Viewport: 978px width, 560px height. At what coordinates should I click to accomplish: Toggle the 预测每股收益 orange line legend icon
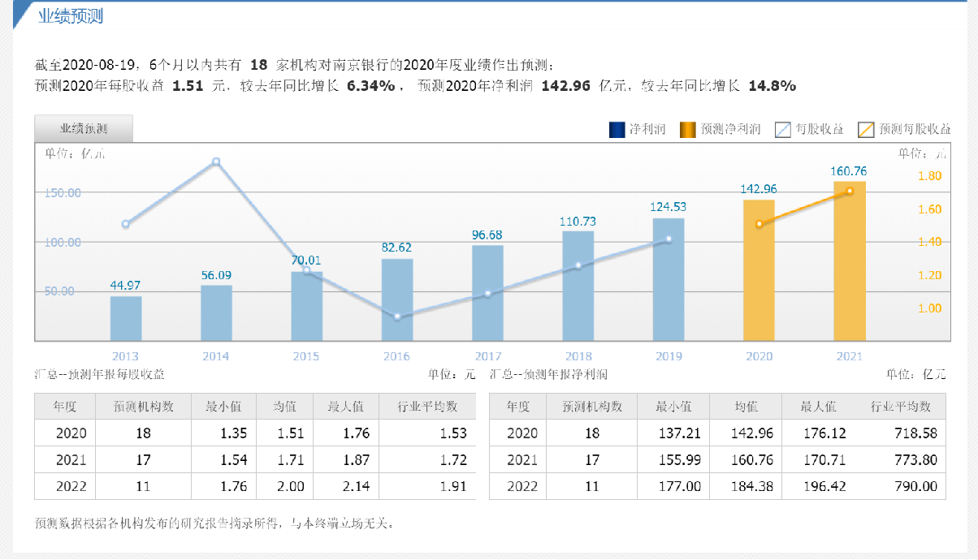coord(867,129)
